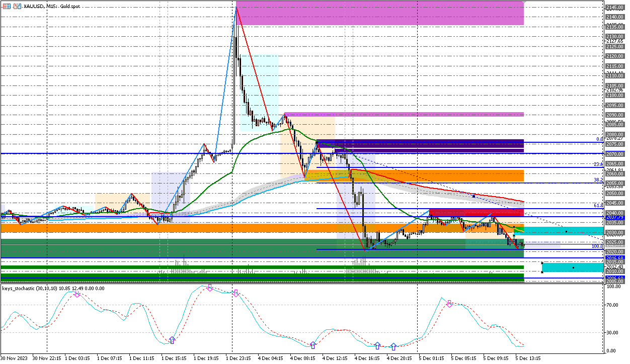Click the 30.00 level on the stochastic scale

[613, 332]
